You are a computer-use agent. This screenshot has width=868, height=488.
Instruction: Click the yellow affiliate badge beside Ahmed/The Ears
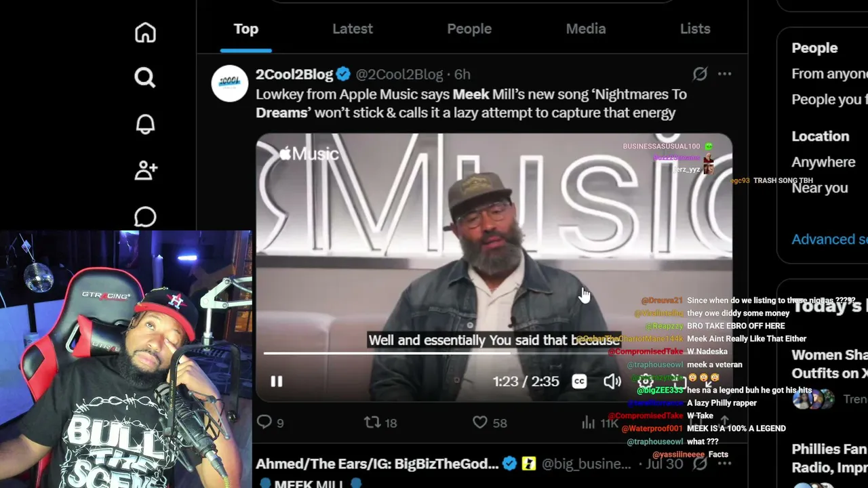click(x=529, y=464)
